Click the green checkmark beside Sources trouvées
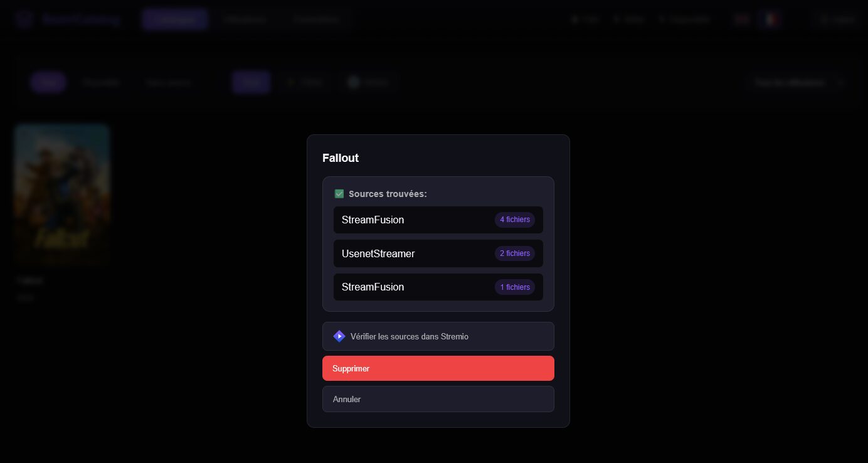 pyautogui.click(x=339, y=194)
